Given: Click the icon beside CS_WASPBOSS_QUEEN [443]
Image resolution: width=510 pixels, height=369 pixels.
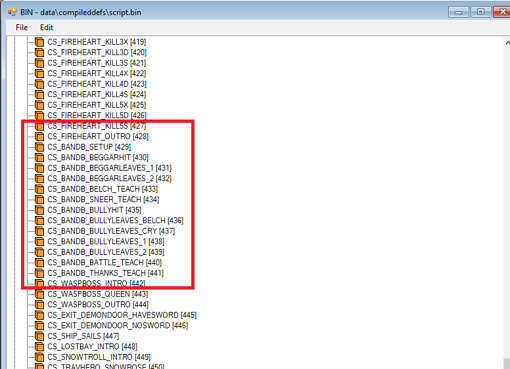Looking at the screenshot, I should click(x=39, y=294).
